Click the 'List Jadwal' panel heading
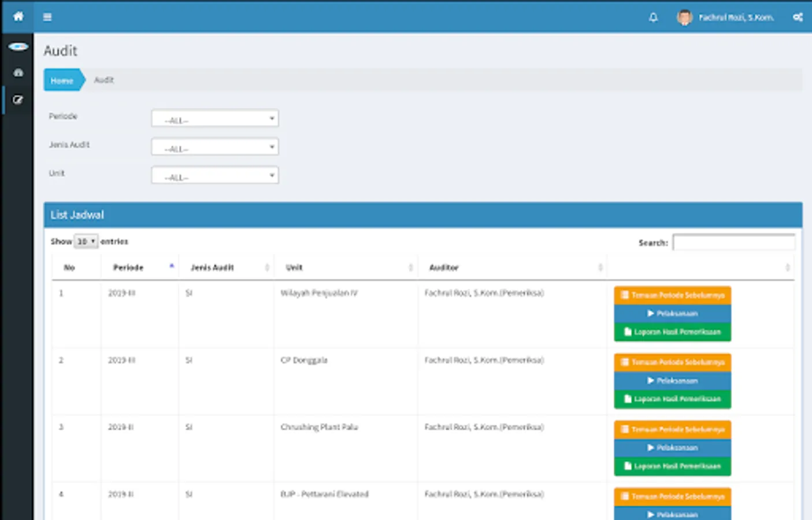 point(77,215)
